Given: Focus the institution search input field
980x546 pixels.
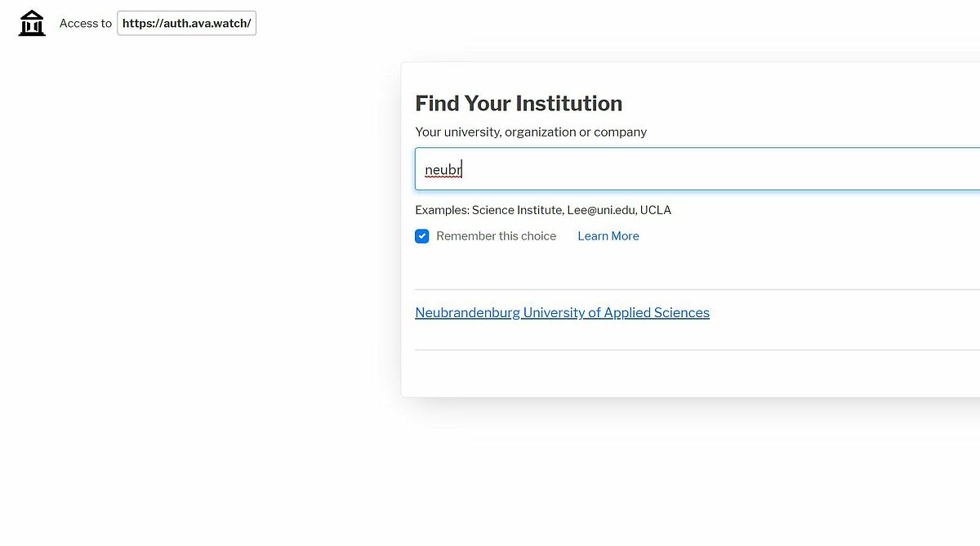Looking at the screenshot, I should pyautogui.click(x=697, y=169).
